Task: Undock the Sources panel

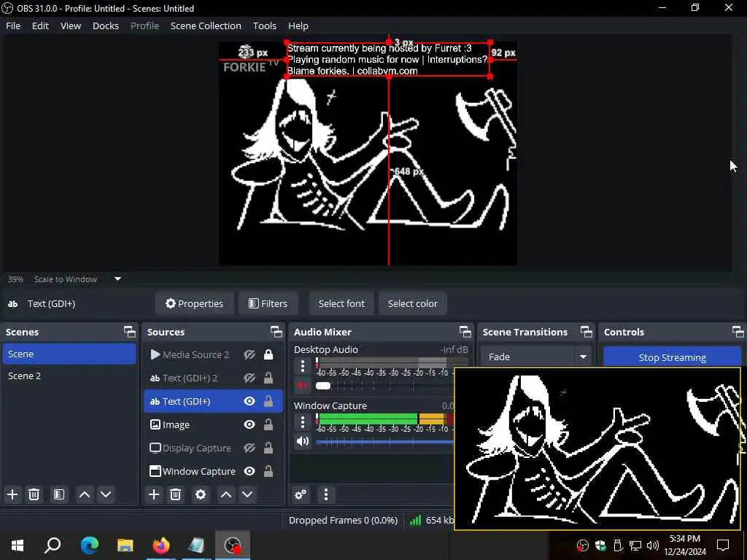Action: point(276,332)
